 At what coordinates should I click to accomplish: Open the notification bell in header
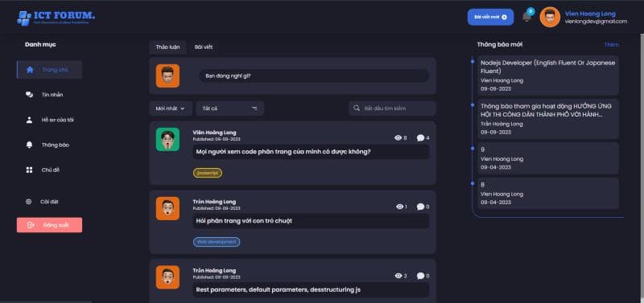526,17
